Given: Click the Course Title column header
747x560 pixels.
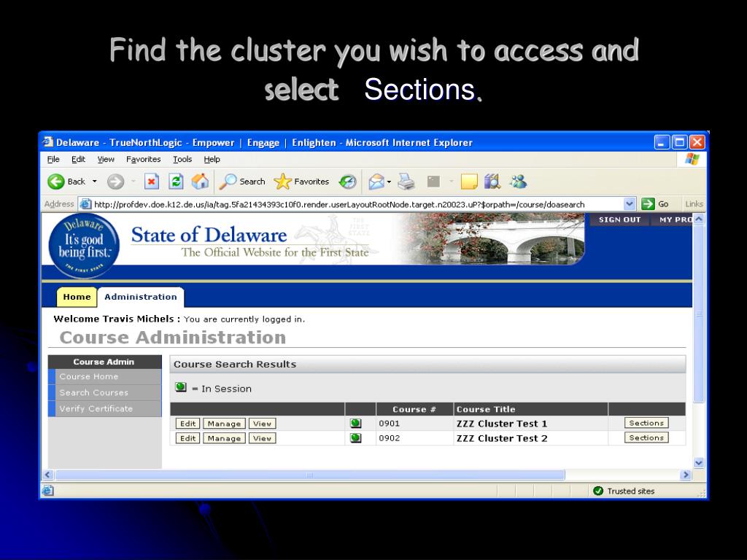Looking at the screenshot, I should click(485, 409).
